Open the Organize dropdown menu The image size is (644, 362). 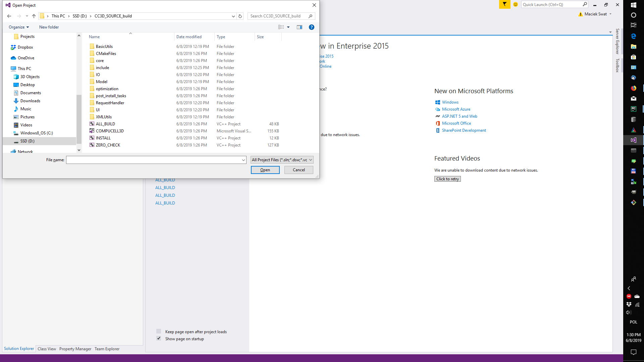pyautogui.click(x=19, y=27)
